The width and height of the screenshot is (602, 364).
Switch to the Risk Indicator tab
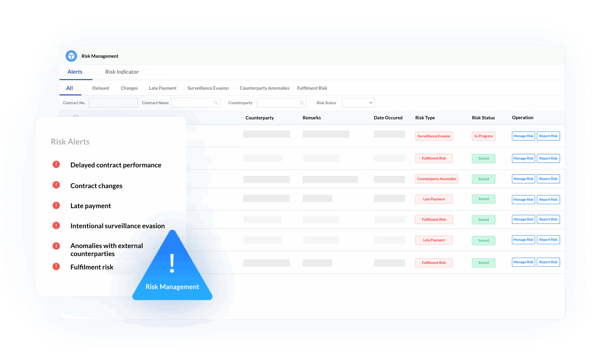tap(122, 72)
